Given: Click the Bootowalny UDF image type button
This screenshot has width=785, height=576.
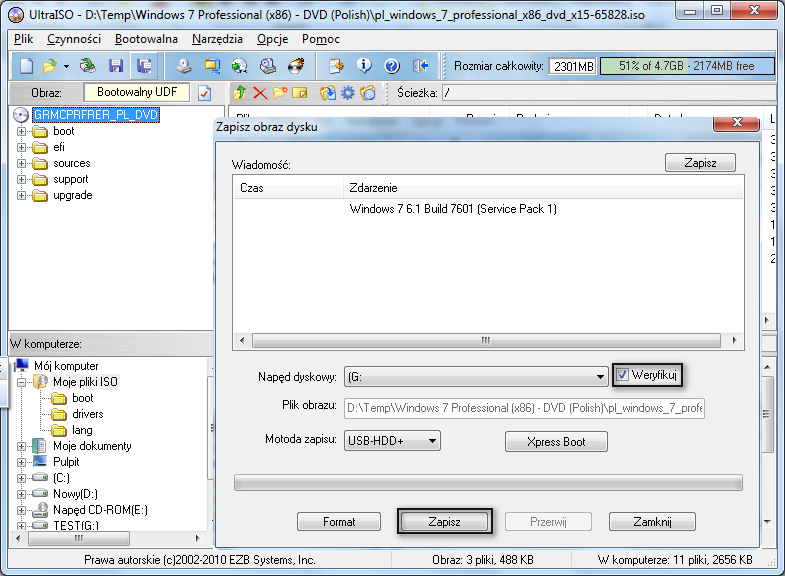Looking at the screenshot, I should (x=137, y=92).
